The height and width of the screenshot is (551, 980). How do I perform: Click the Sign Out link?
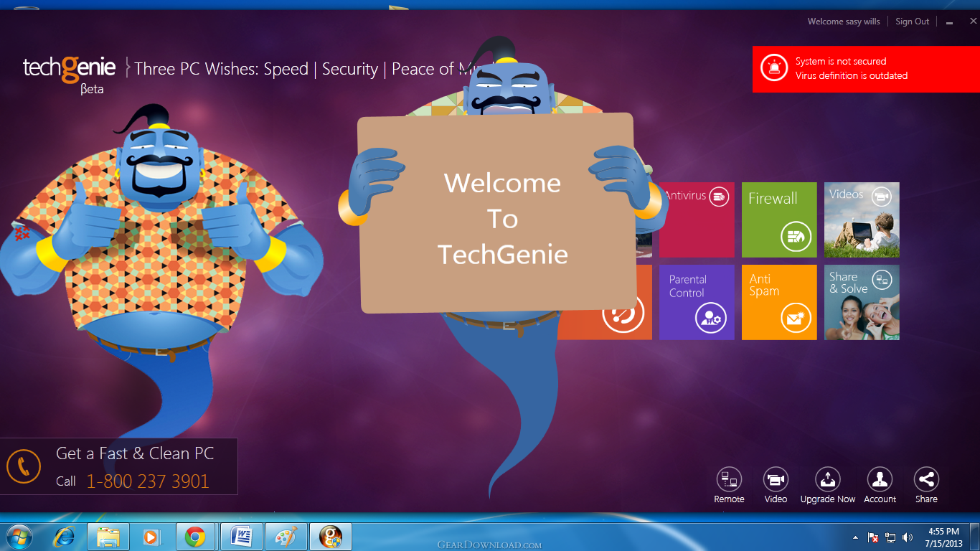click(912, 22)
